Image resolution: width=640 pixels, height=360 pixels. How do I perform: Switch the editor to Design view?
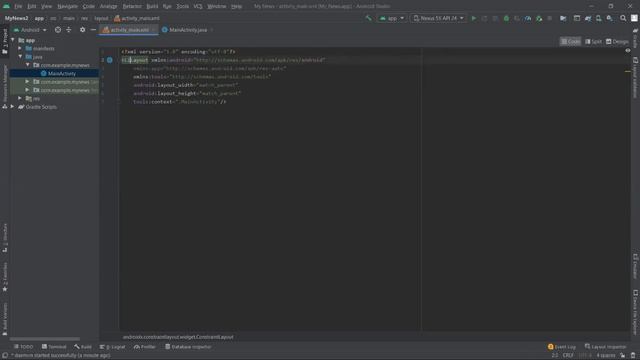[617, 42]
